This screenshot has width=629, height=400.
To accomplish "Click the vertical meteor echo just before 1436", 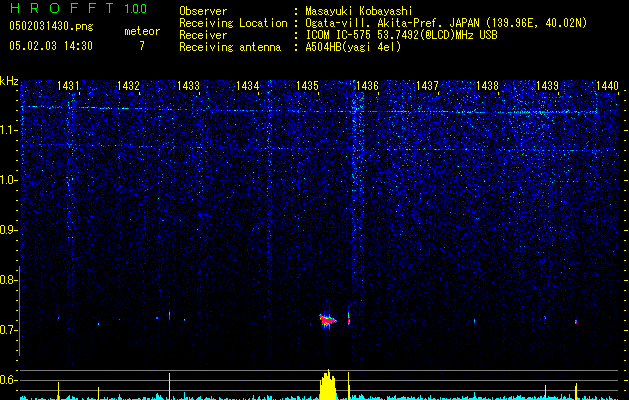I will tap(349, 317).
